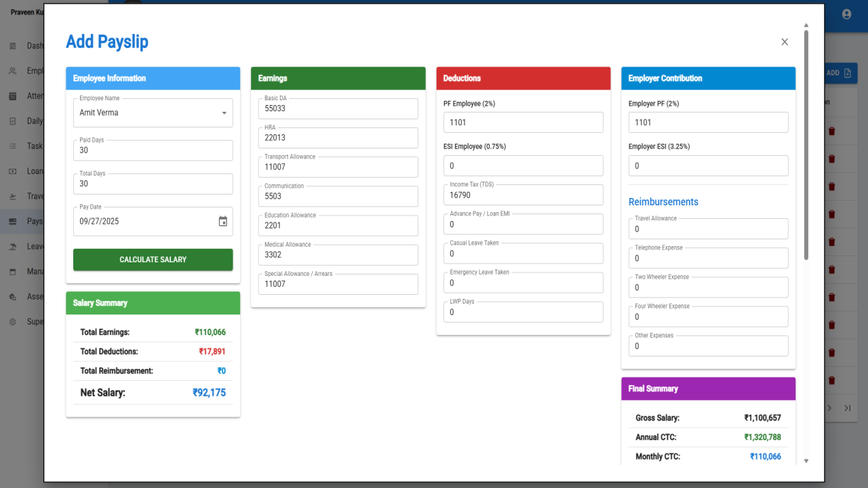Screen dimensions: 868x488
Task: Click the Calculate Salary button
Action: tap(153, 260)
